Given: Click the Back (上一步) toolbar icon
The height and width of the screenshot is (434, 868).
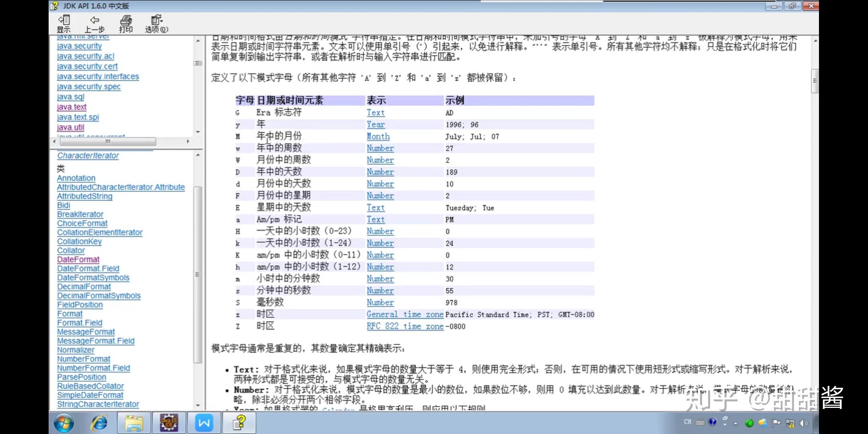Looking at the screenshot, I should point(94,24).
